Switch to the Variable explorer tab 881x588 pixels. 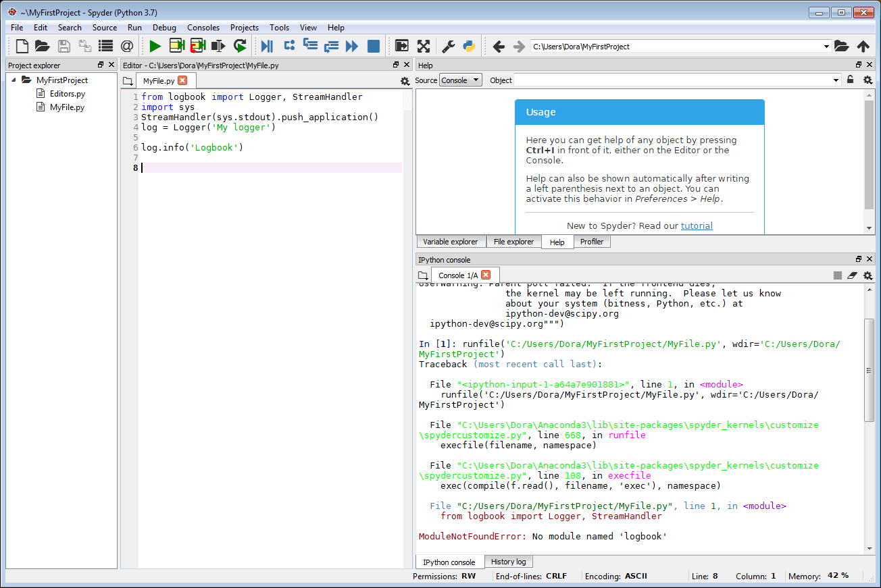[x=450, y=242]
